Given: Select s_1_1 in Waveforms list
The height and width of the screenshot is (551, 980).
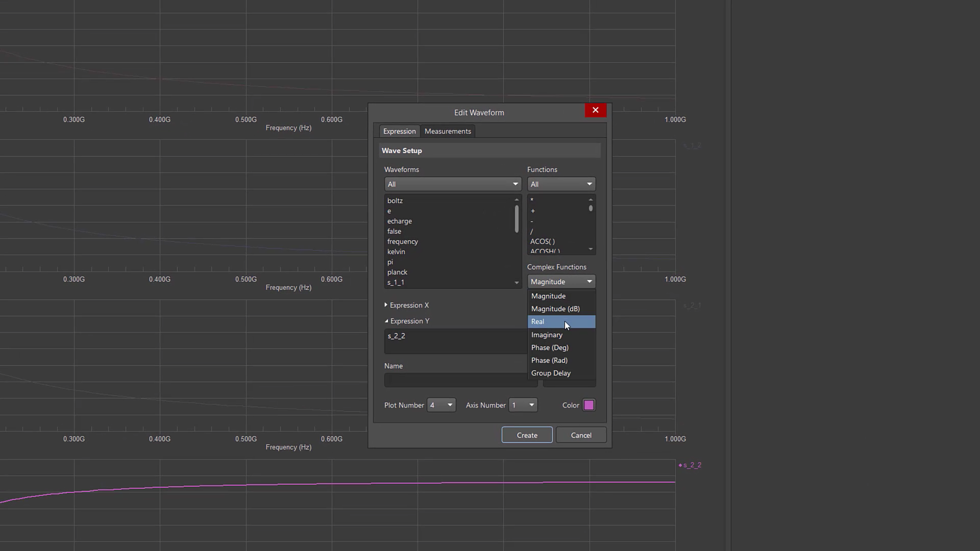Looking at the screenshot, I should coord(396,283).
